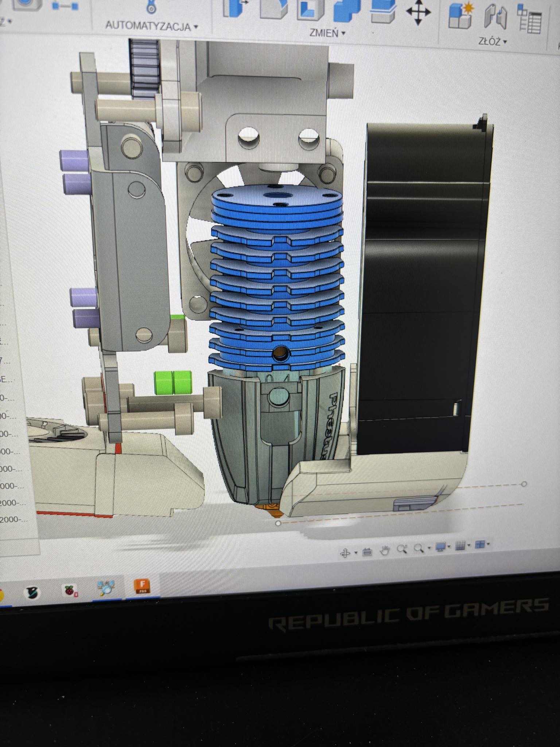Viewport: 560px width, 747px height.
Task: Click the black orca taskbar icon
Action: (x=32, y=592)
